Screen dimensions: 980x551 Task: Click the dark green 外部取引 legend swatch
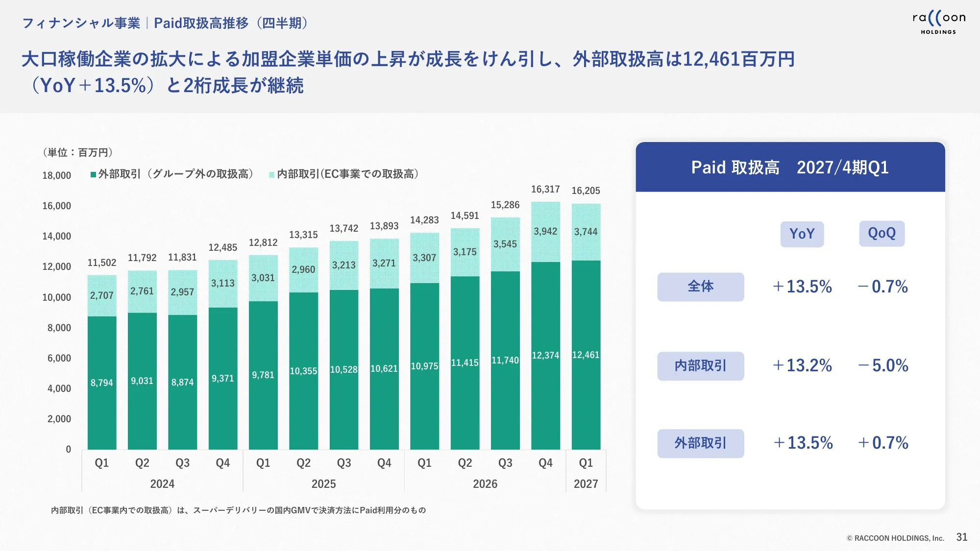point(93,174)
